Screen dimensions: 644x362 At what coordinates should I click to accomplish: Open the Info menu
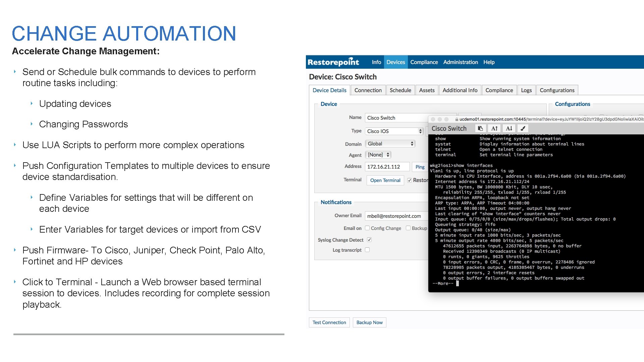[376, 62]
